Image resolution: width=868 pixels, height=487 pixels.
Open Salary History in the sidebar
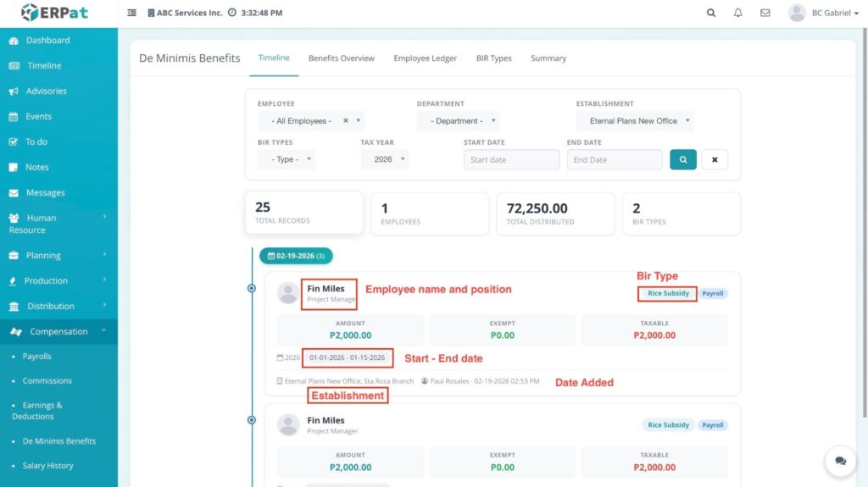click(x=47, y=466)
